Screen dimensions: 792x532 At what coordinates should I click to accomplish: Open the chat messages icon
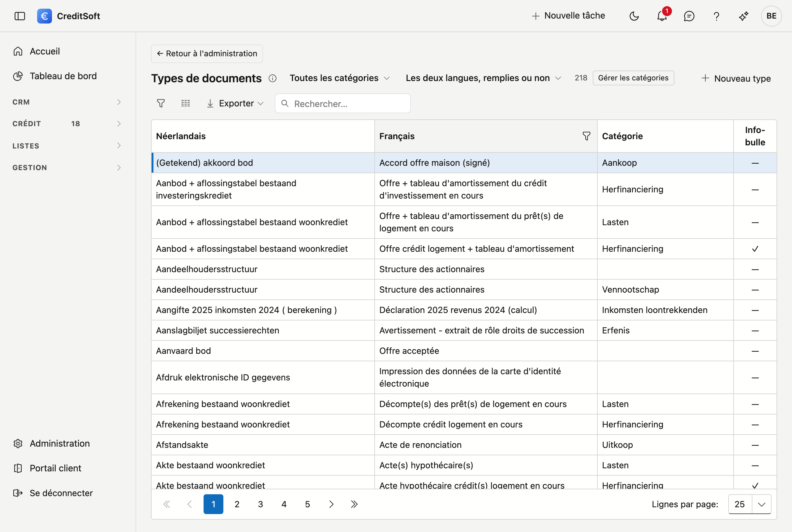[x=689, y=16]
